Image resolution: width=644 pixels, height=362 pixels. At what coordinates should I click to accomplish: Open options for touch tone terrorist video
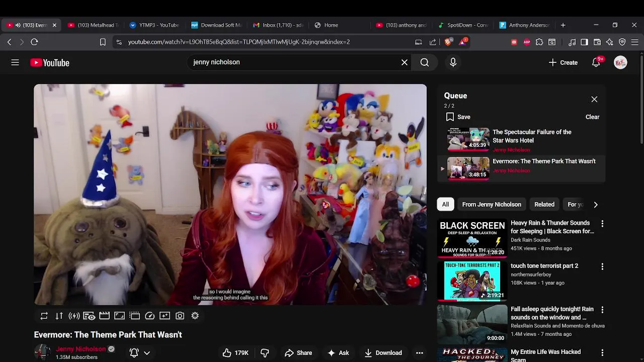(x=602, y=266)
